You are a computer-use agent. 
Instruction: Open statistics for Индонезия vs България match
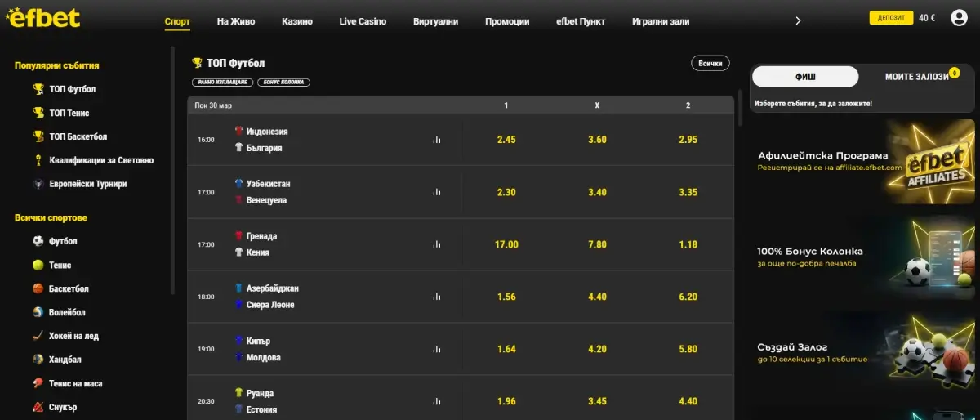point(436,140)
